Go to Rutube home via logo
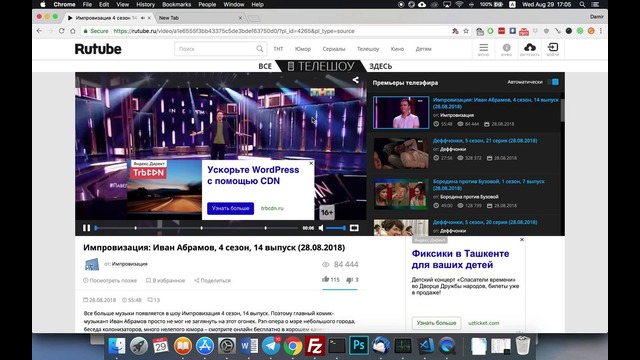This screenshot has width=640, height=360. pos(98,49)
